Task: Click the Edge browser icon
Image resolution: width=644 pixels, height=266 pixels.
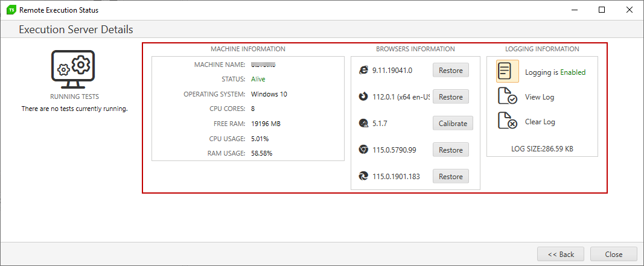Action: [x=363, y=177]
